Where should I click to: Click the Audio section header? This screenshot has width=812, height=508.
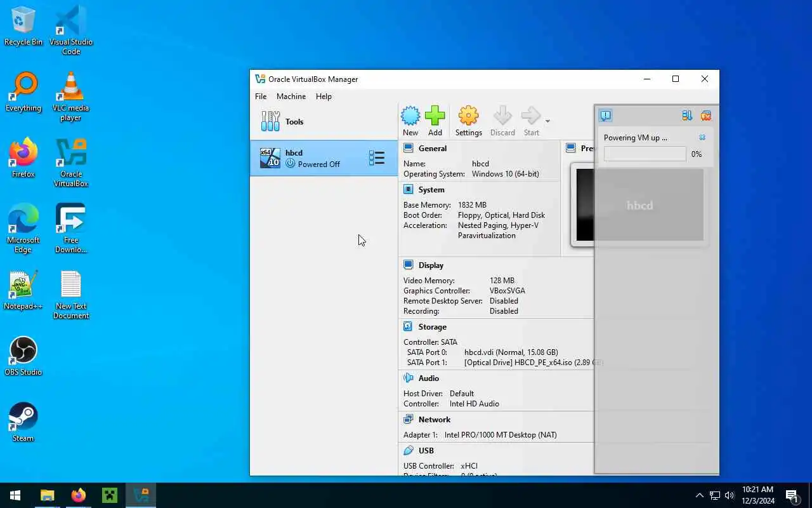pyautogui.click(x=429, y=378)
